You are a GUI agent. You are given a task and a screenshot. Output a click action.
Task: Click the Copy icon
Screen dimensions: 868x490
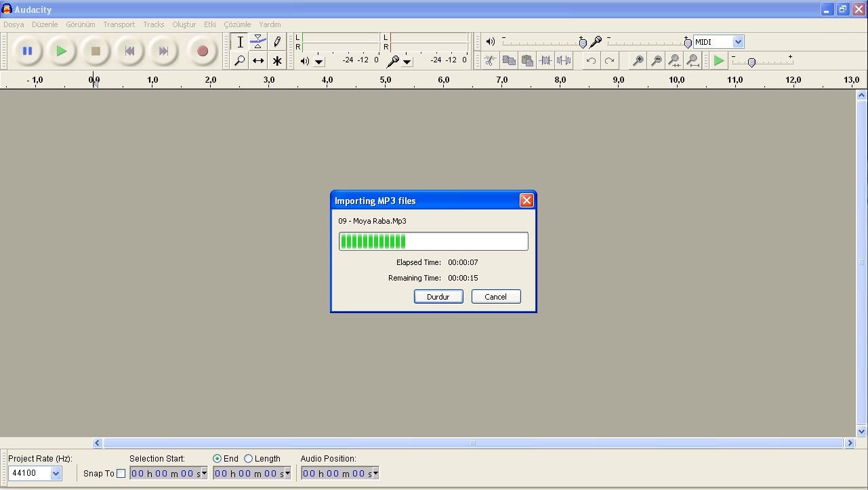509,61
